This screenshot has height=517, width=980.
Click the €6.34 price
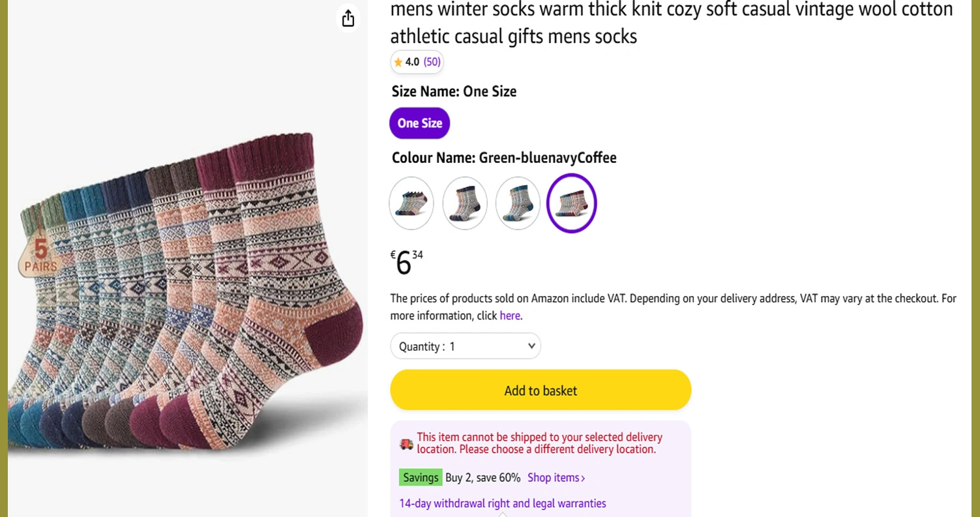pos(407,262)
